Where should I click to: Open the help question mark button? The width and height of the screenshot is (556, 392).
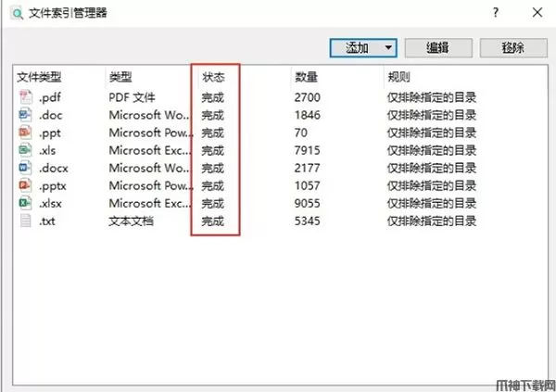click(496, 13)
